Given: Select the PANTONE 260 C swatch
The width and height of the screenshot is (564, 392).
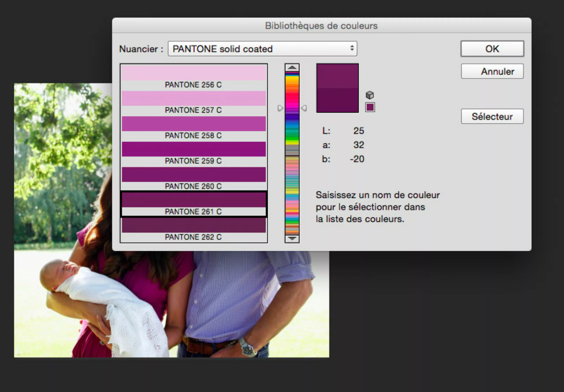Looking at the screenshot, I should (x=193, y=175).
